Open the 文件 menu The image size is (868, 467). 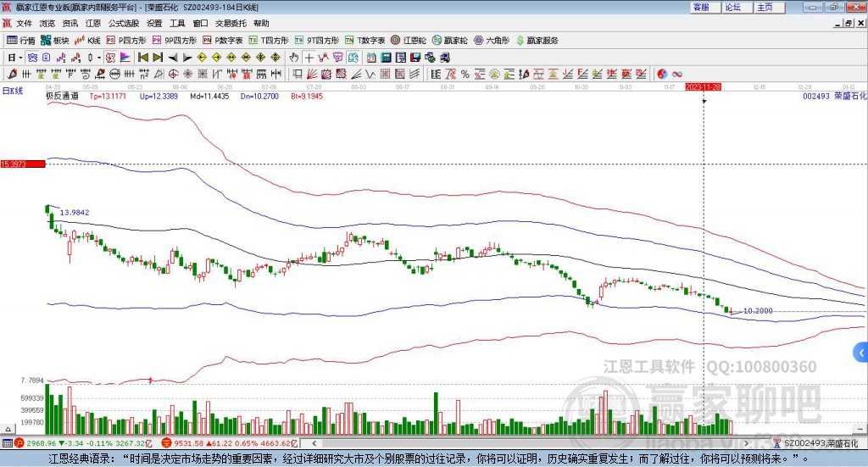tap(25, 23)
